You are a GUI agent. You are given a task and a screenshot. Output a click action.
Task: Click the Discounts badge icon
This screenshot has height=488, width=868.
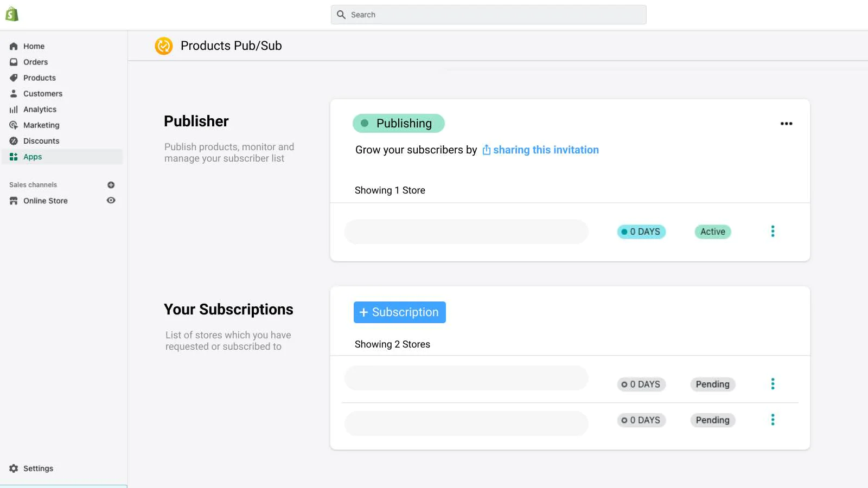tap(14, 141)
